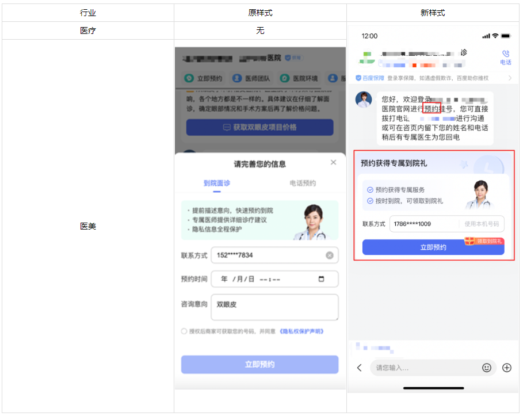
Task: Open the 隐私权保护声明 link
Action: point(301,331)
